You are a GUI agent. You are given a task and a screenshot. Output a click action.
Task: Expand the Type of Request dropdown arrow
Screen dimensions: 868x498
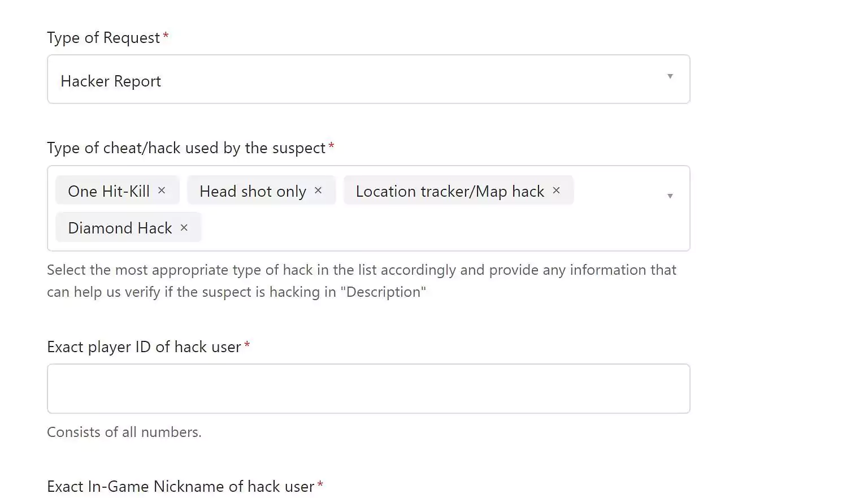click(x=670, y=76)
